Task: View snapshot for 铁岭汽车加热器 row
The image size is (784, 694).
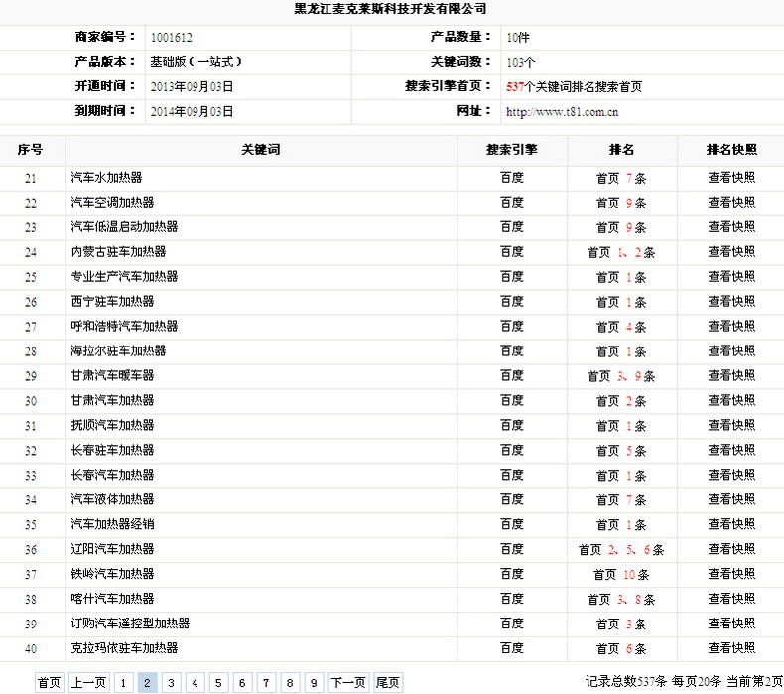Action: pyautogui.click(x=731, y=574)
